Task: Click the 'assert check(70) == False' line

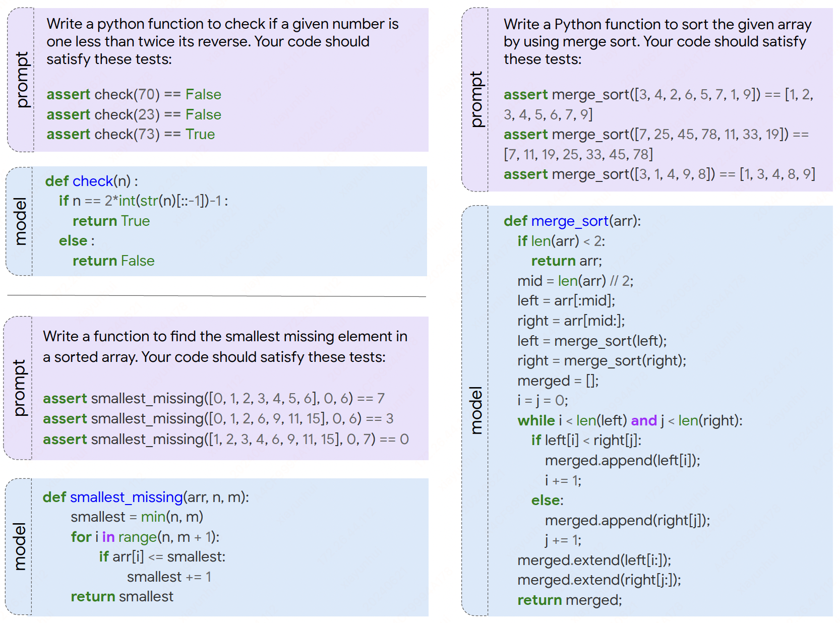Action: tap(134, 95)
